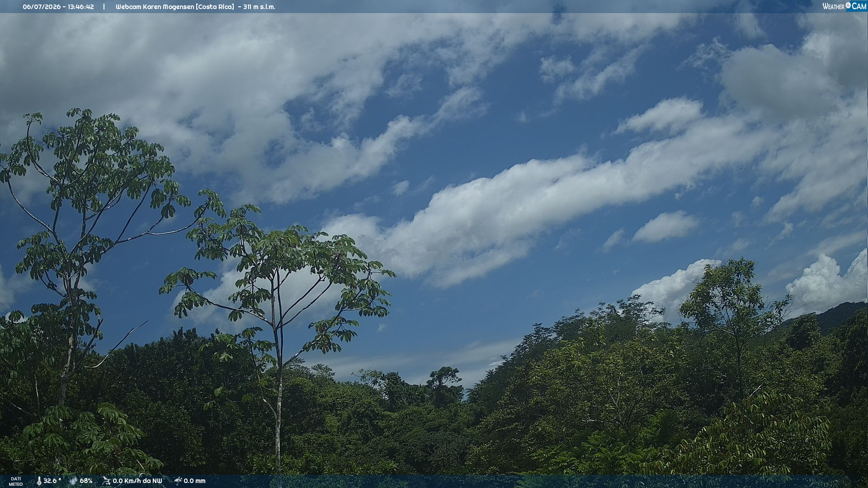This screenshot has height=488, width=868.
Task: Select the timestamp 06/07/2026 - 13:46:42
Action: pos(58,7)
